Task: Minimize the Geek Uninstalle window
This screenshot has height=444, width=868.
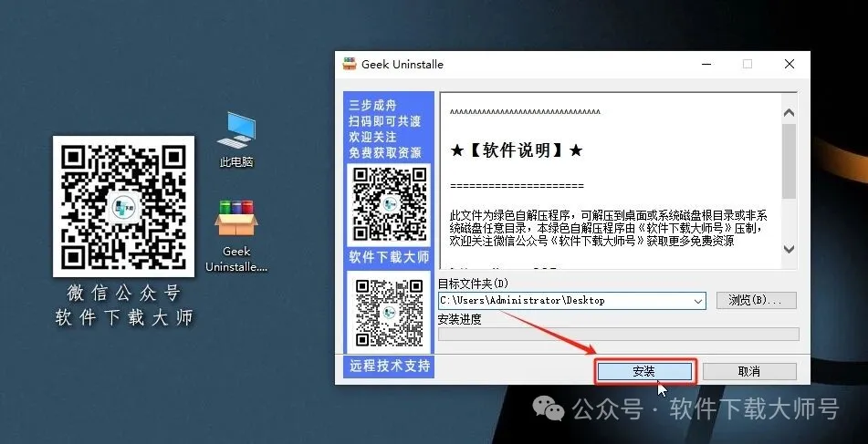Action: click(x=706, y=64)
